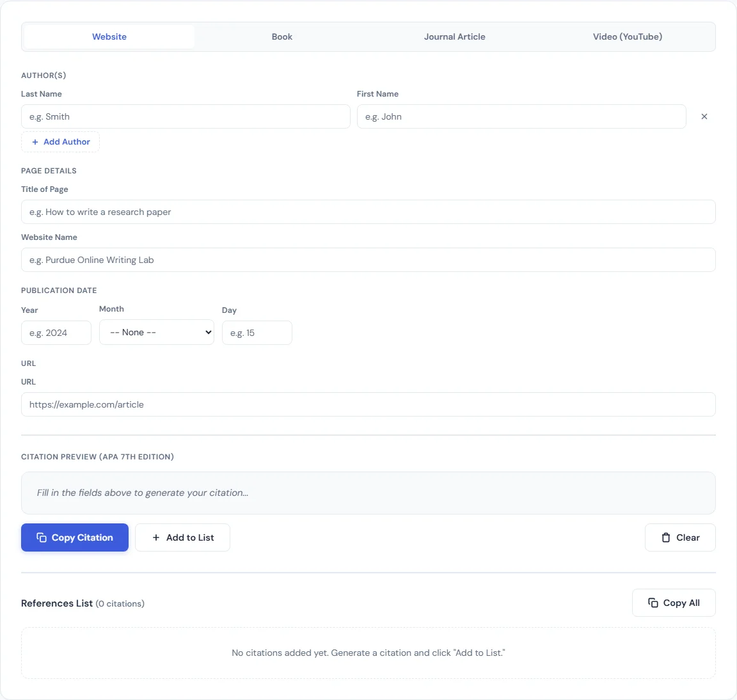Viewport: 737px width, 700px height.
Task: Open the Month dropdown
Action: pyautogui.click(x=156, y=332)
